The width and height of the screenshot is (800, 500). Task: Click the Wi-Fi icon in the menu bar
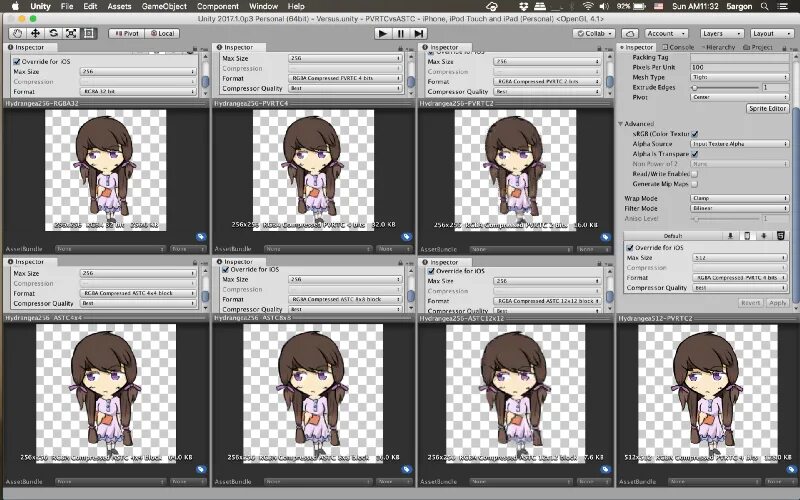(x=588, y=6)
